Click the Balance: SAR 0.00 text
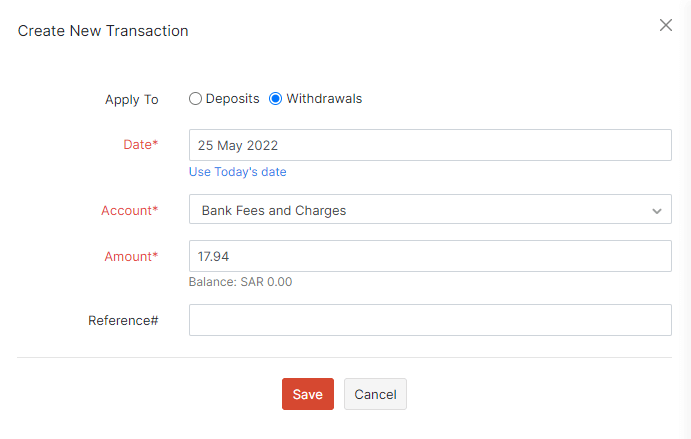The image size is (691, 439). (x=240, y=282)
